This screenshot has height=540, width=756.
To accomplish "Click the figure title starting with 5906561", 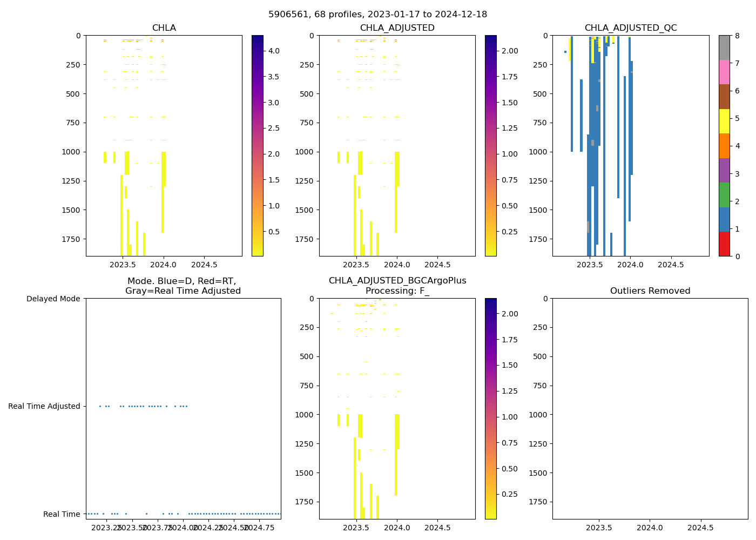I will (x=377, y=15).
